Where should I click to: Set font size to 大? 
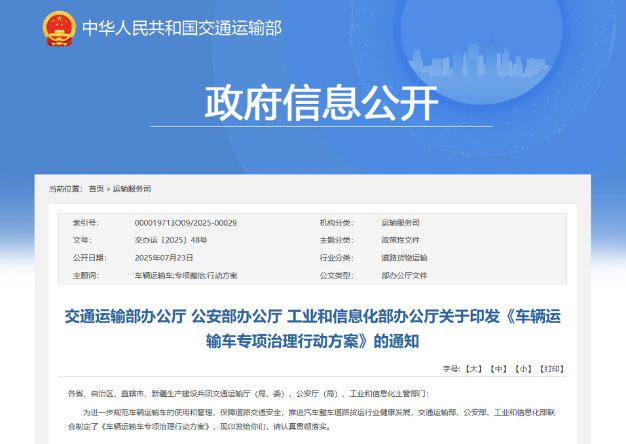(x=473, y=369)
